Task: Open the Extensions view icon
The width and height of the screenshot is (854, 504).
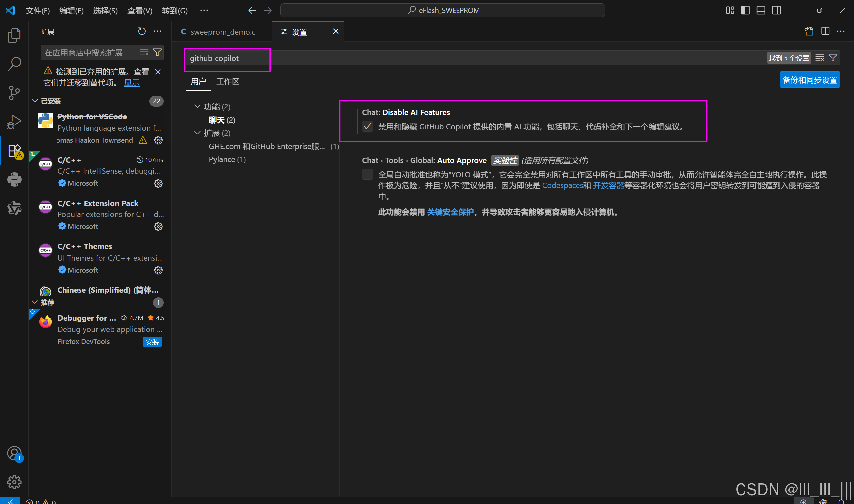Action: click(x=14, y=150)
